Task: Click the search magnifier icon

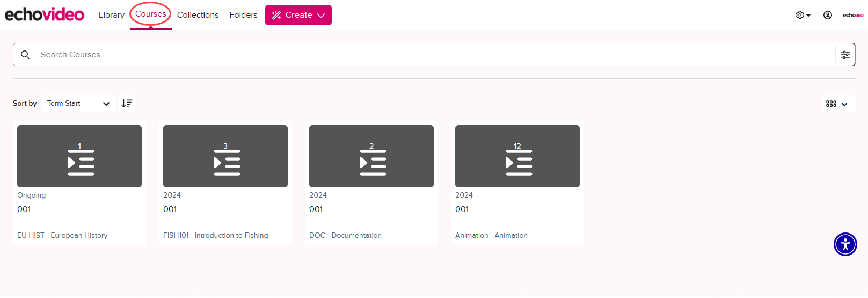Action: coord(25,55)
